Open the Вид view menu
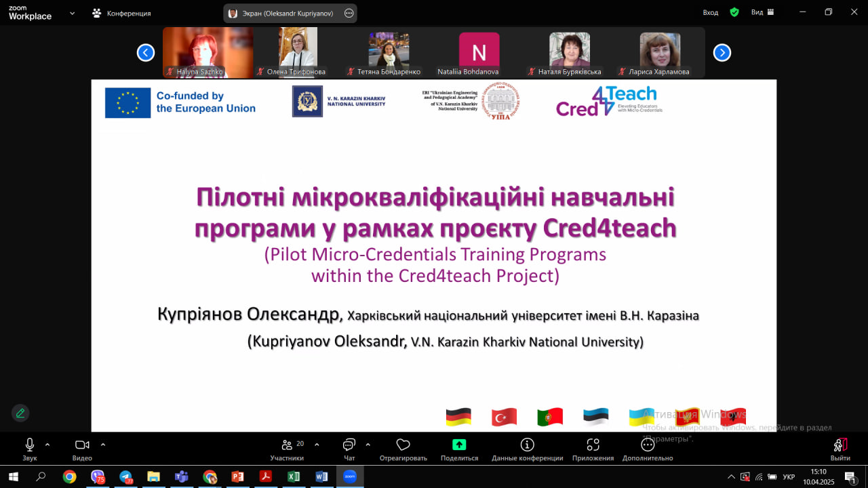The image size is (868, 488). click(762, 12)
